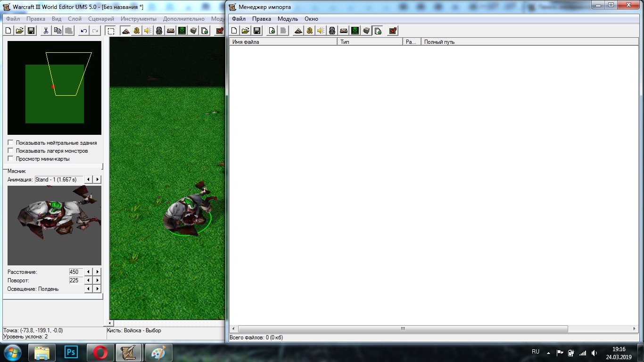
Task: Open Вид menu in World Editor
Action: point(57,19)
